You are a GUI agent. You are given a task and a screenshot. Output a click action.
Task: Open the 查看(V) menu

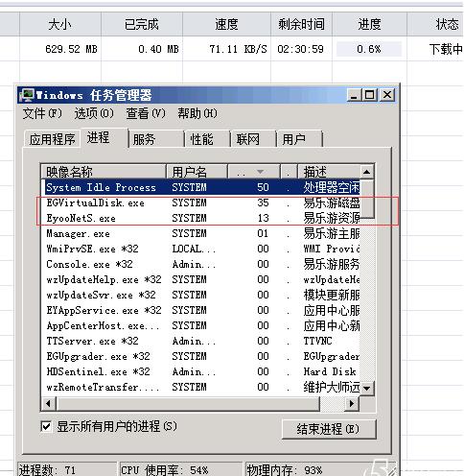point(146,113)
